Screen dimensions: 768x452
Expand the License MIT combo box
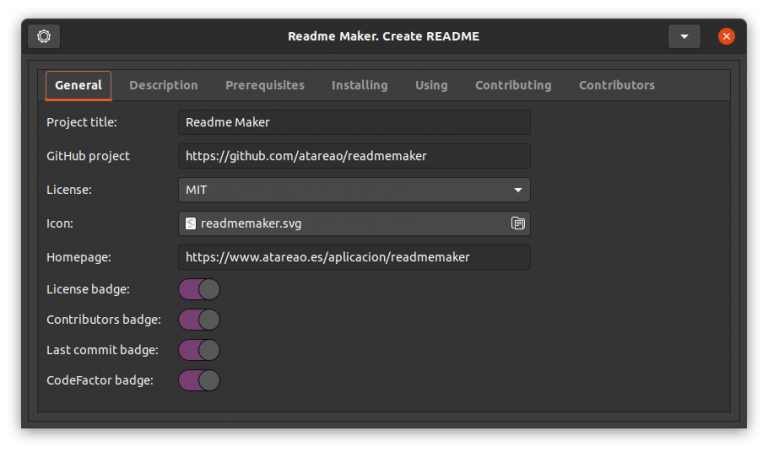[x=354, y=190]
